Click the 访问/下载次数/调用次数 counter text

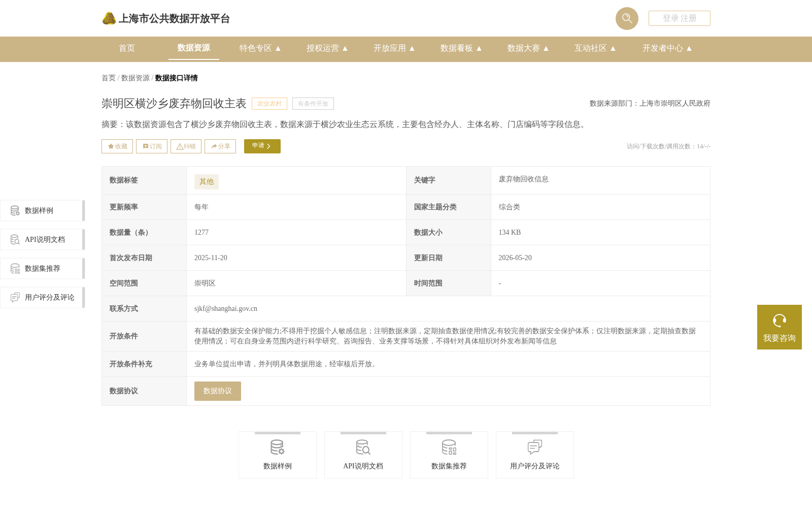[668, 146]
